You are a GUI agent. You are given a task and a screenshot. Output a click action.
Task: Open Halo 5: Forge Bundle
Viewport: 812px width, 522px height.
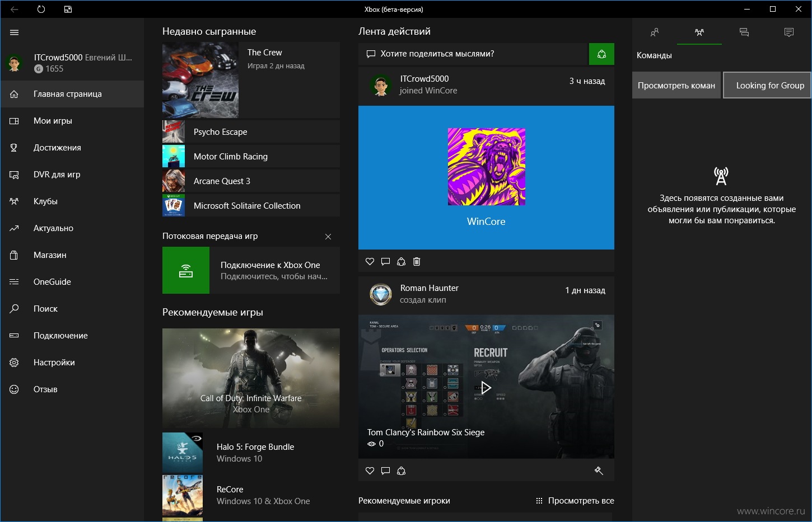(251, 453)
